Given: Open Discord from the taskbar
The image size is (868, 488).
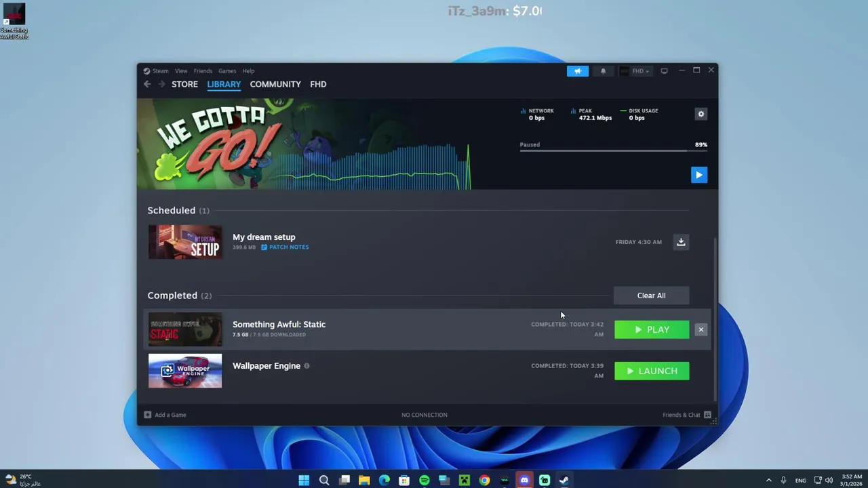Looking at the screenshot, I should 524,480.
